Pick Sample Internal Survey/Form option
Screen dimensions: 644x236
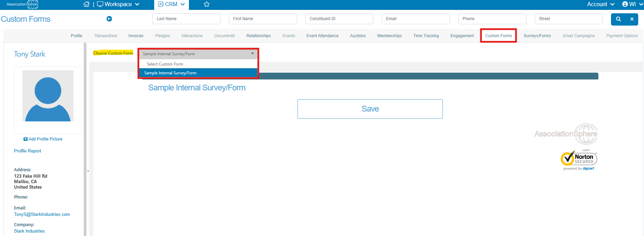(198, 73)
